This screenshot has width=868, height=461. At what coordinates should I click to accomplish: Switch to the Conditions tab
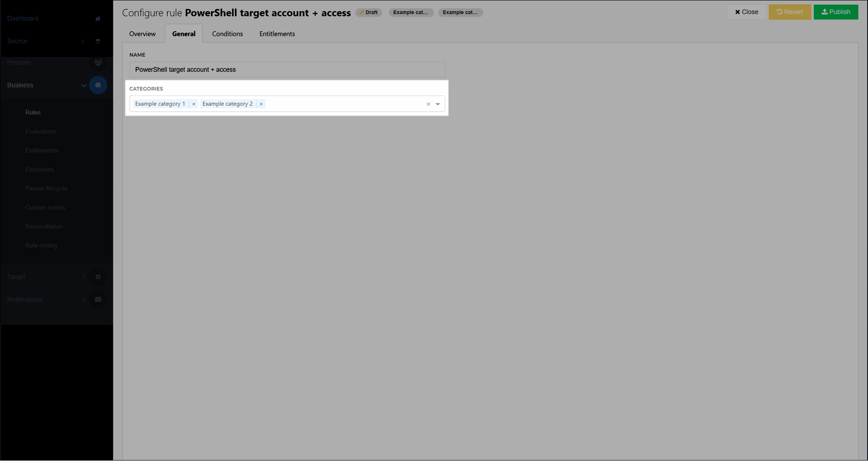[x=227, y=33]
